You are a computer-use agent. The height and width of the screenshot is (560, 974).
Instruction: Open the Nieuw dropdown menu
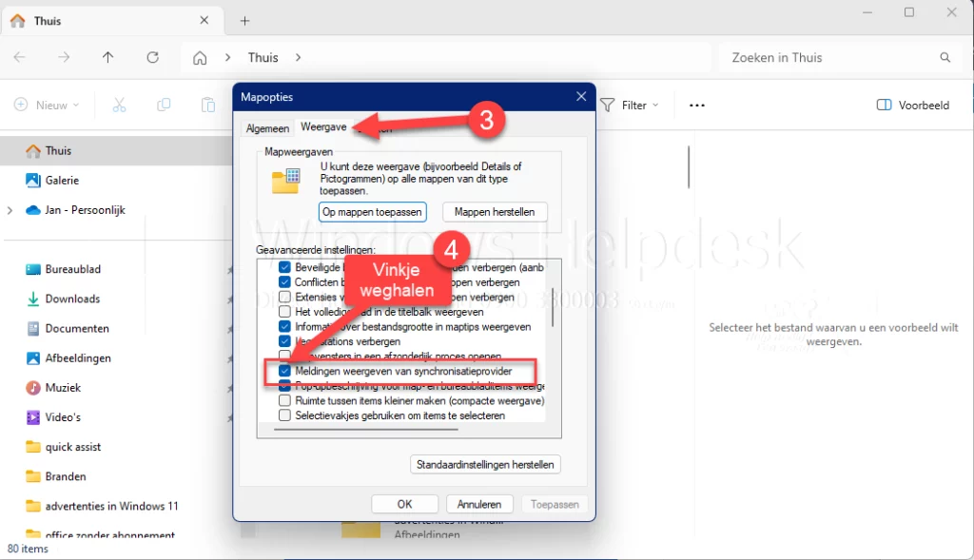(47, 105)
